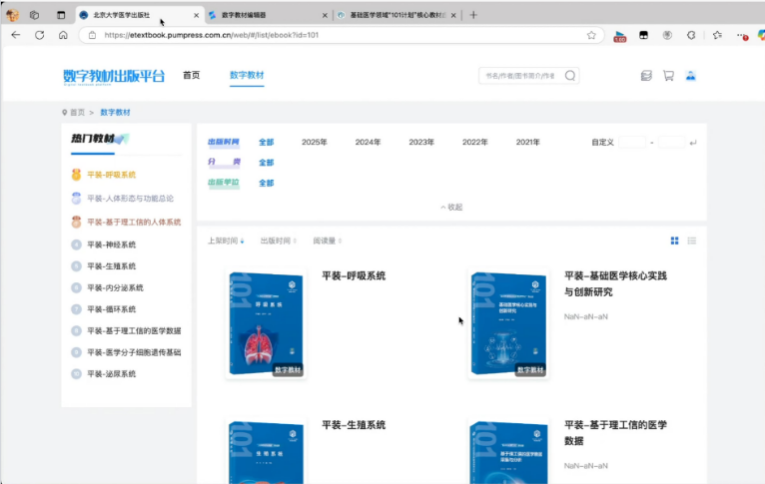Click the vertical tabs icon
Image resolution: width=765 pixels, height=484 pixels.
[61, 15]
